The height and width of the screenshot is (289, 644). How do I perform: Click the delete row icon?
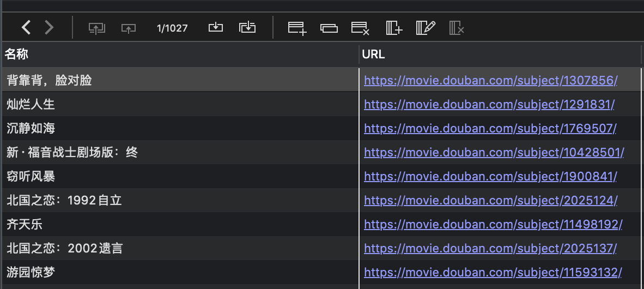click(360, 28)
